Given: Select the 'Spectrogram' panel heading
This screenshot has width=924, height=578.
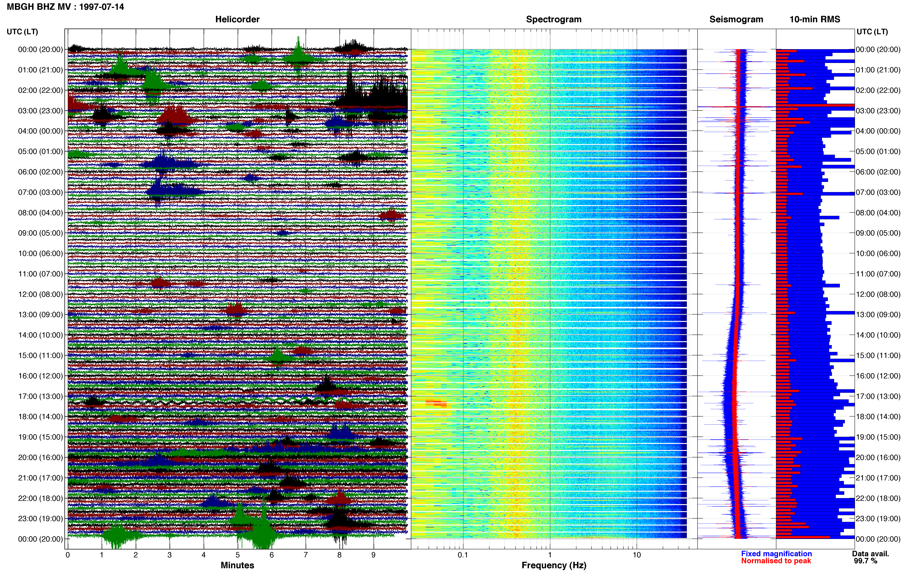Looking at the screenshot, I should tap(554, 20).
